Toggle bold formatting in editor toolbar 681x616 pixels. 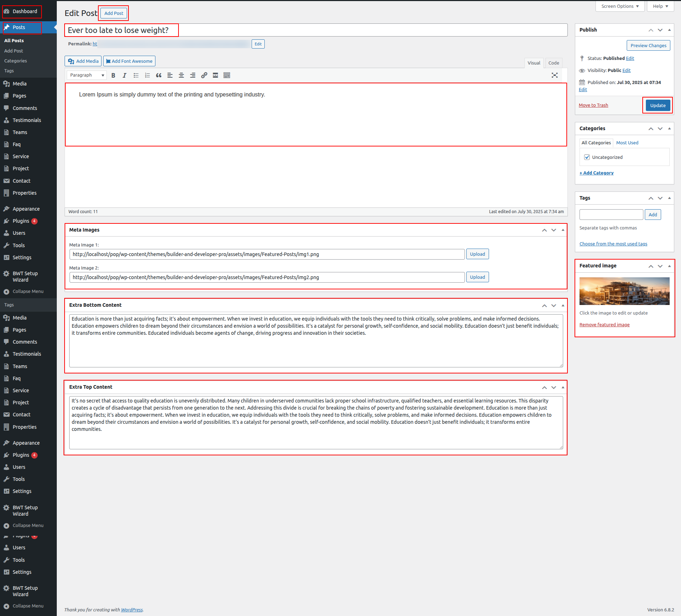[x=113, y=75]
